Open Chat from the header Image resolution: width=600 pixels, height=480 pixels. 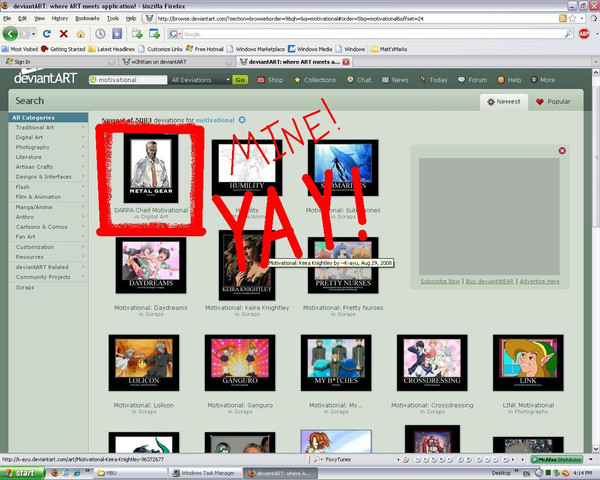click(x=359, y=80)
